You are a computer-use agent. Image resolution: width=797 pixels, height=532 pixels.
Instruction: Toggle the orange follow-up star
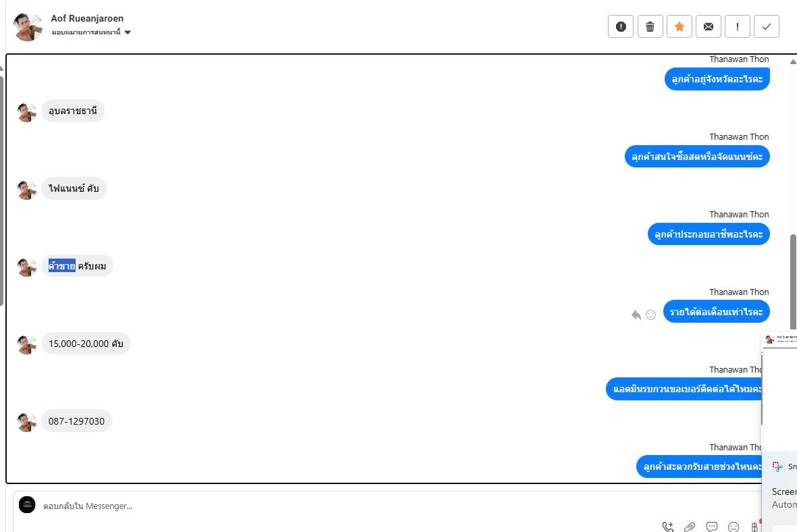(679, 27)
